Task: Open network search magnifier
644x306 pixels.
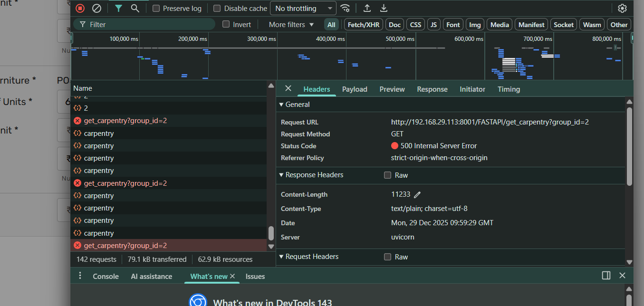Action: point(135,8)
